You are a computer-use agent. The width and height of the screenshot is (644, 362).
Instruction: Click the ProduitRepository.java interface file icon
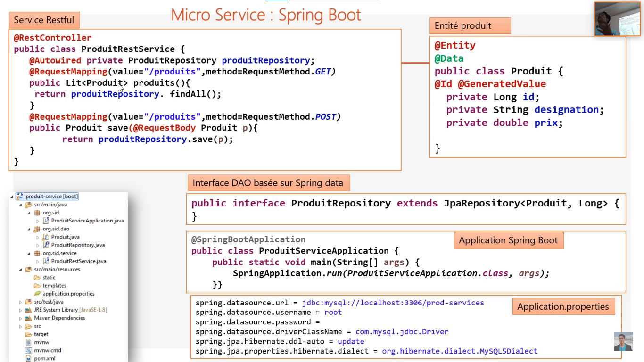coord(46,245)
